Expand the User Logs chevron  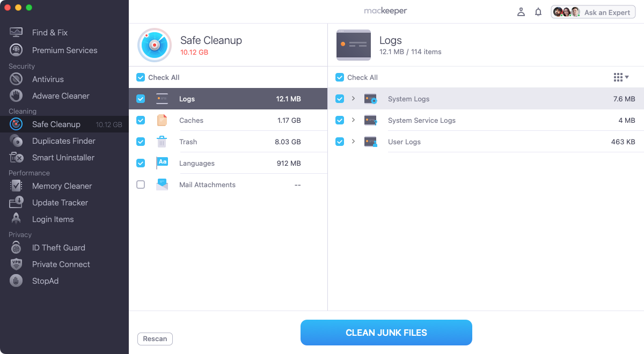(354, 142)
